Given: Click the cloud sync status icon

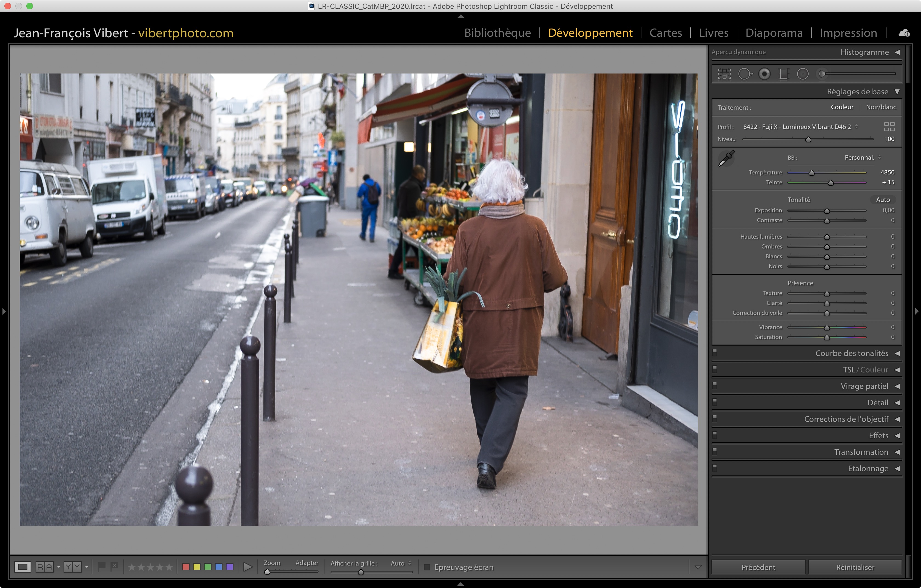Looking at the screenshot, I should click(x=904, y=33).
